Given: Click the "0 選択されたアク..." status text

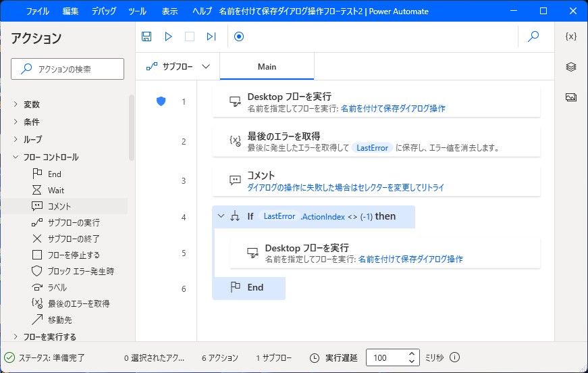Looking at the screenshot, I should (x=154, y=358).
